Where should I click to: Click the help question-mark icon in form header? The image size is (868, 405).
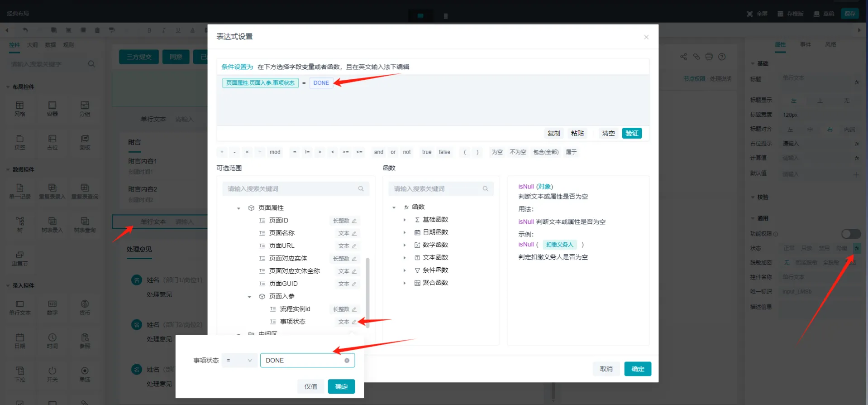coord(722,57)
